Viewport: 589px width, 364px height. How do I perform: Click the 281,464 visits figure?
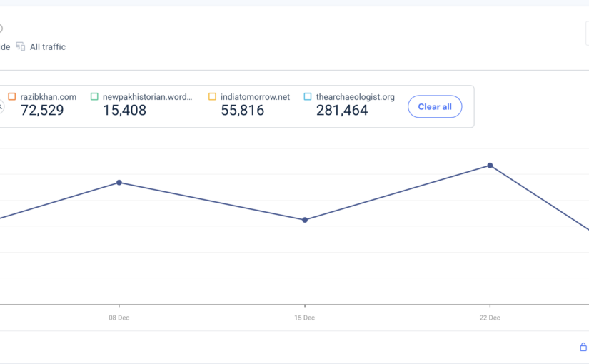click(x=342, y=111)
